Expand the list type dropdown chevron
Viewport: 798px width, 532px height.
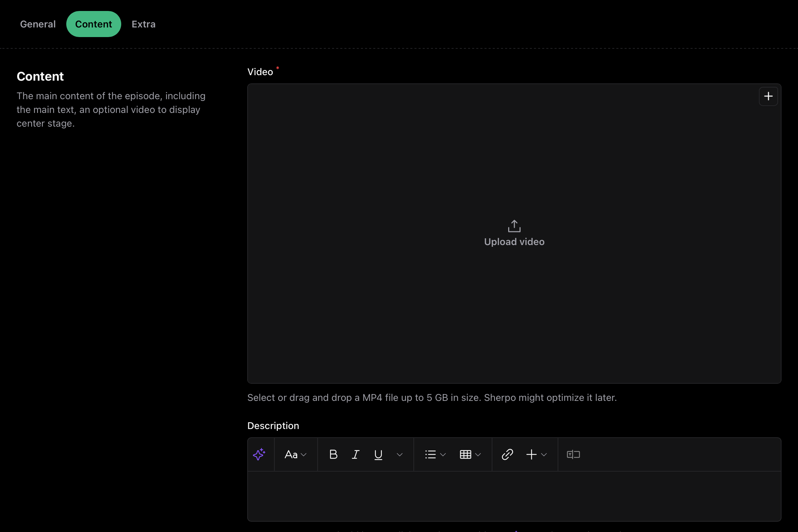[443, 454]
